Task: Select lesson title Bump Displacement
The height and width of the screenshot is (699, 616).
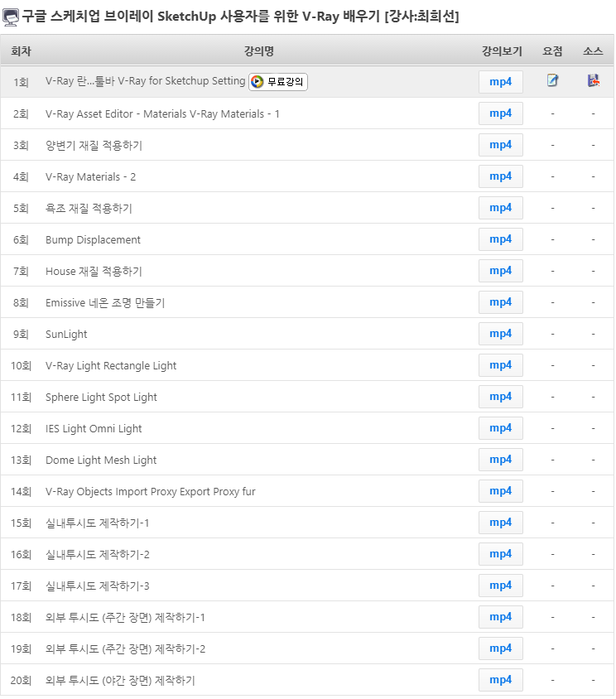Action: 93,240
